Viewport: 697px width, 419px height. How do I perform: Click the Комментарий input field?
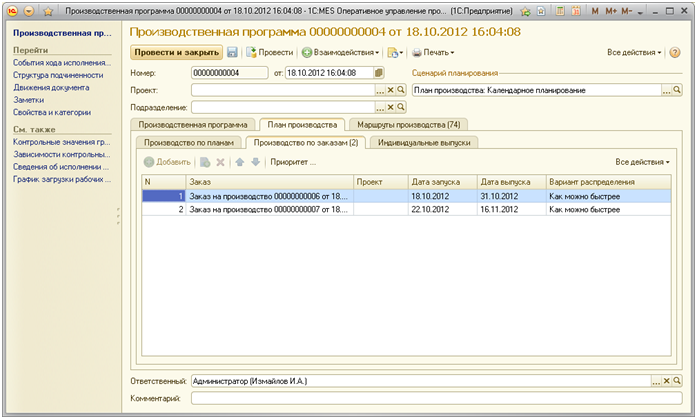coord(437,399)
